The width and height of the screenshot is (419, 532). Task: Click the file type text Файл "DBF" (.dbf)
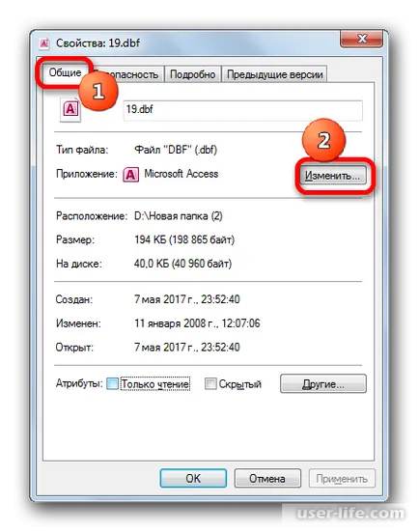point(176,150)
